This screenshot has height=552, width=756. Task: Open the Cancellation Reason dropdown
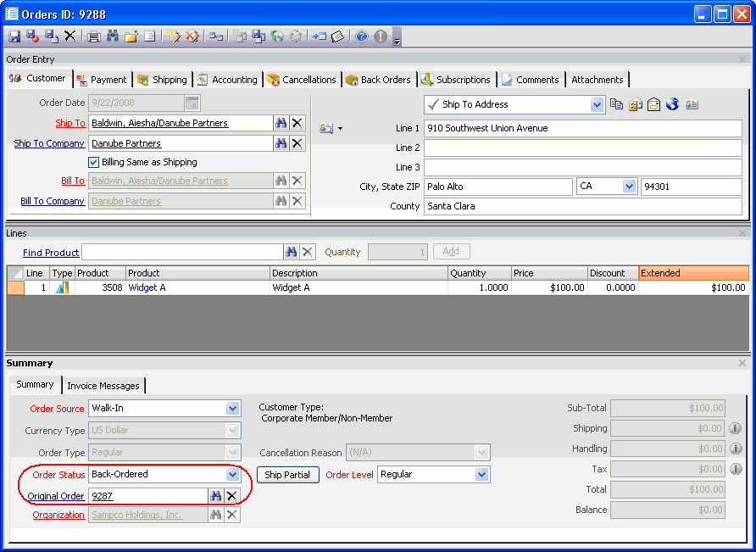(x=481, y=453)
